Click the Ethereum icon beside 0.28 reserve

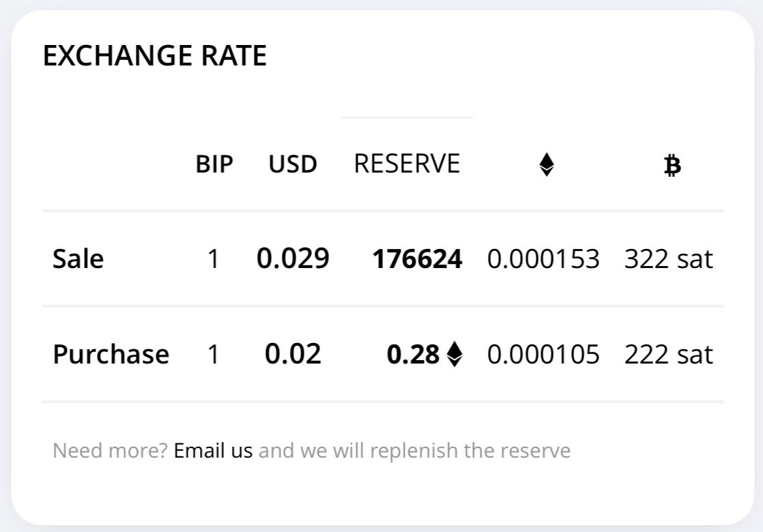[x=455, y=354]
